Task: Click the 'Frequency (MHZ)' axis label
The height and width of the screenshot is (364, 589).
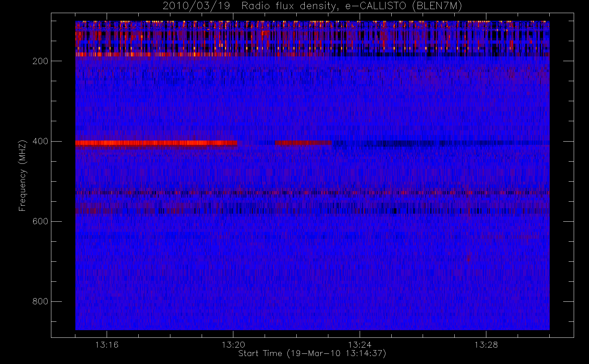Action: 23,175
